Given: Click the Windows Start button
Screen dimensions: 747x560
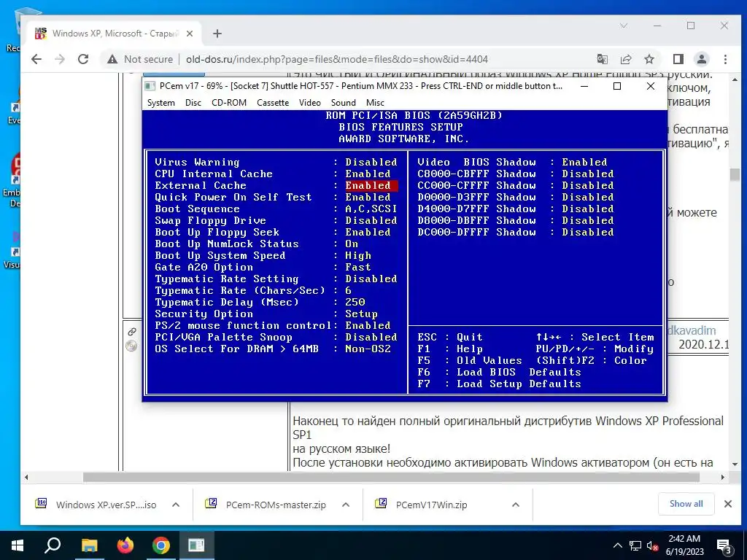Looking at the screenshot, I should pyautogui.click(x=18, y=545).
